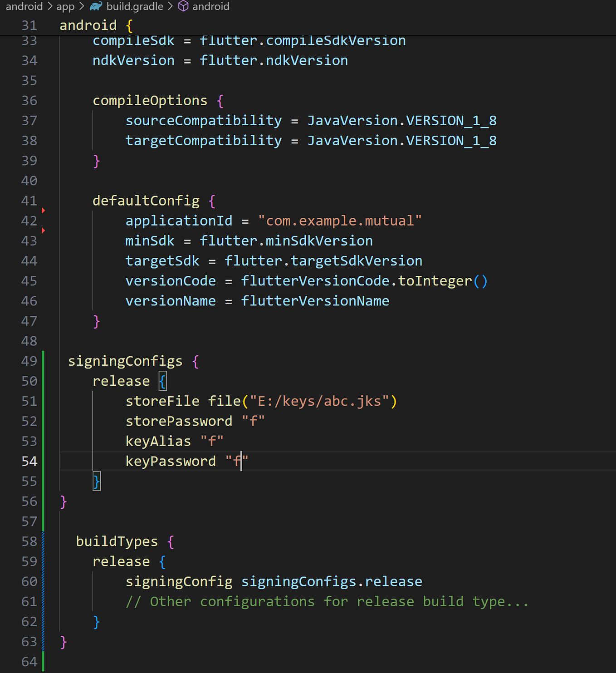Click the red arrow marker beside line 43
The height and width of the screenshot is (673, 616).
(43, 231)
